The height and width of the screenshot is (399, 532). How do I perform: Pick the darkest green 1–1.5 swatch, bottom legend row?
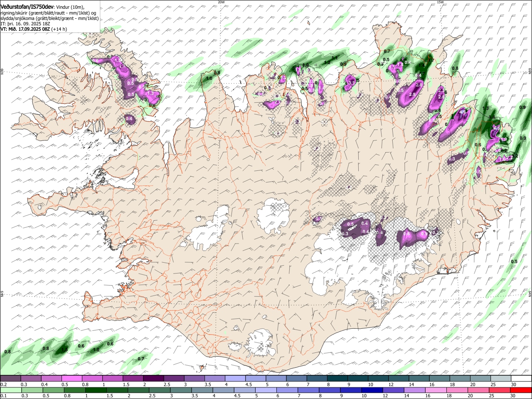[x=96, y=390]
